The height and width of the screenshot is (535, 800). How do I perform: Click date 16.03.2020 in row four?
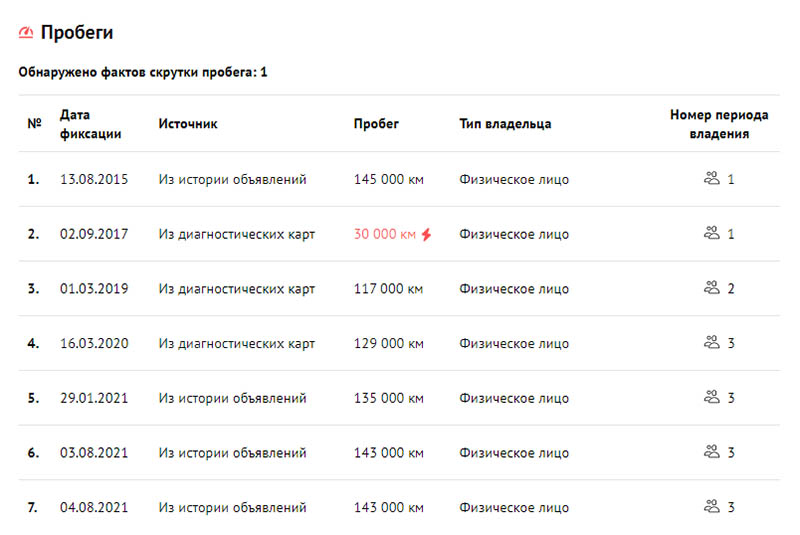point(94,343)
